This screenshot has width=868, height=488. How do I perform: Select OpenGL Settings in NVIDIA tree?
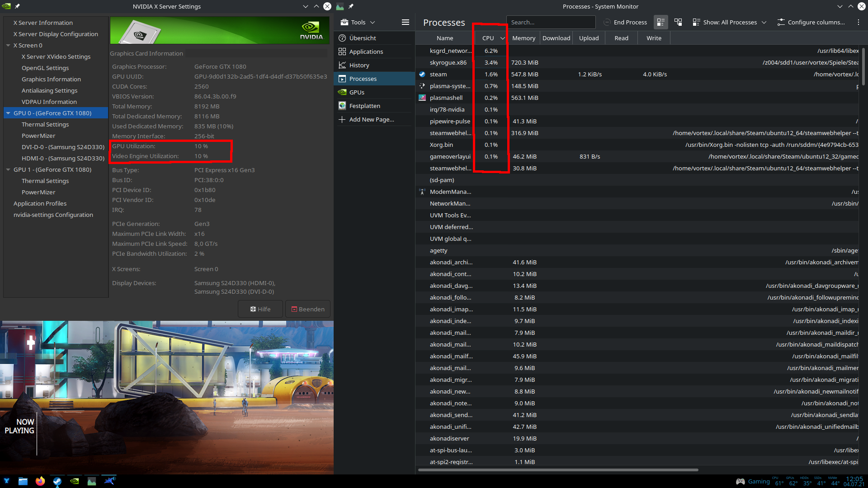pos(45,68)
